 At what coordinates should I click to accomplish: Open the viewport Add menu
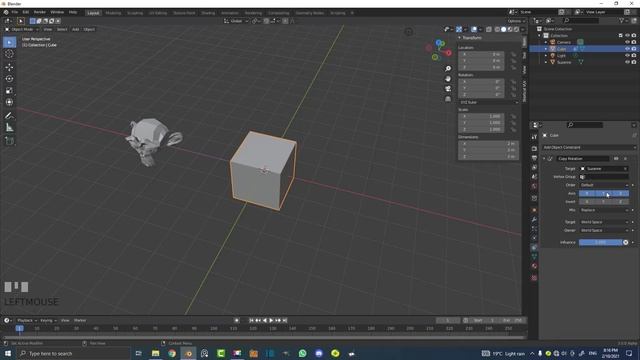[76, 29]
